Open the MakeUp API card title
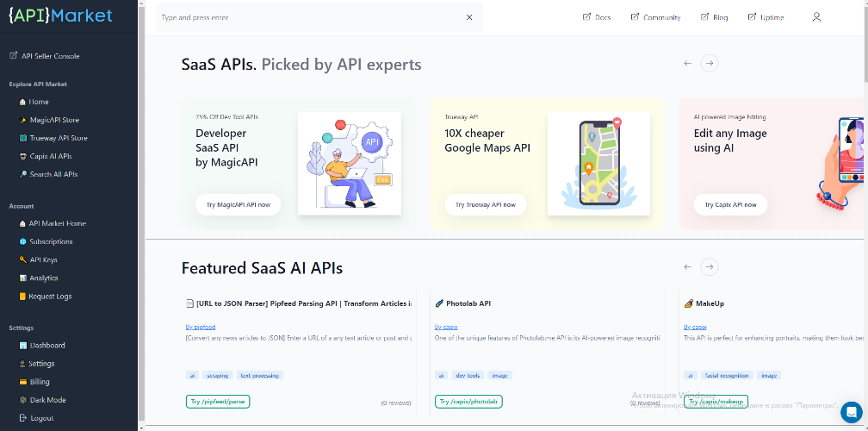The width and height of the screenshot is (868, 431). [704, 303]
